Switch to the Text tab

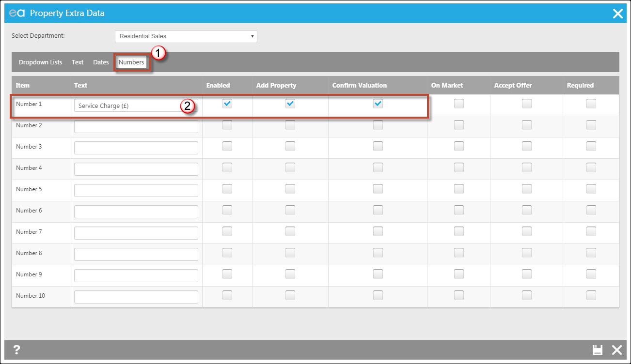[78, 62]
